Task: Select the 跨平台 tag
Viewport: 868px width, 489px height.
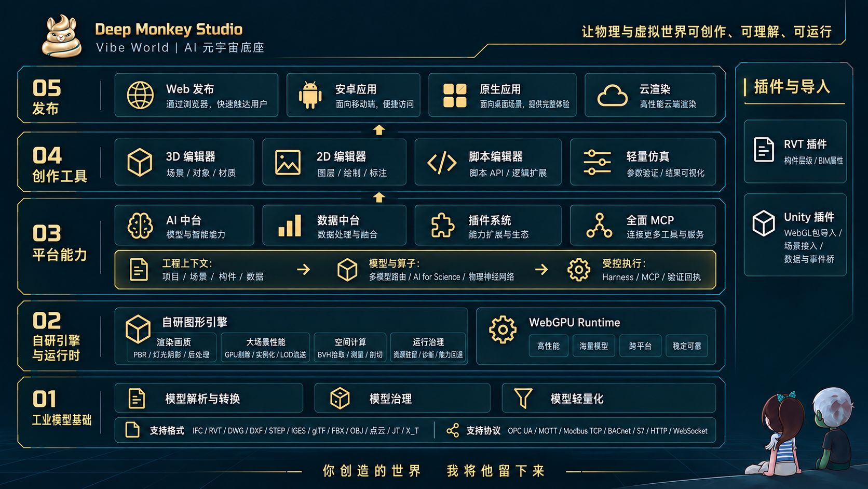Action: (x=640, y=346)
